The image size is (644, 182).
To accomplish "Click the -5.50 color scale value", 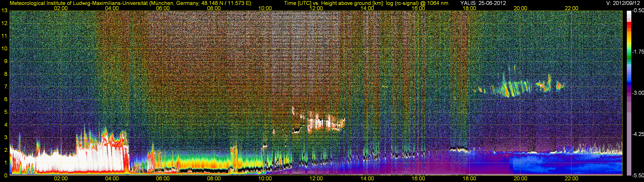I will [638, 175].
